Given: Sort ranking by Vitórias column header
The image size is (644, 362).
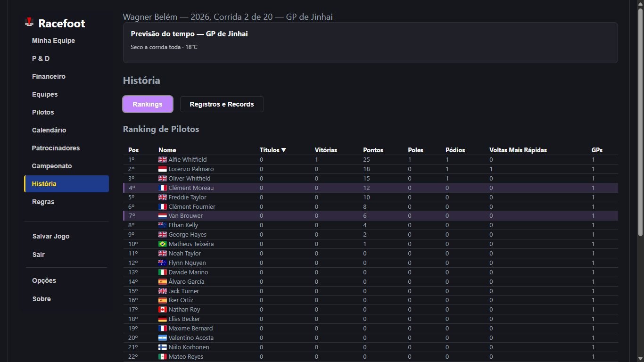Looking at the screenshot, I should click(x=326, y=150).
